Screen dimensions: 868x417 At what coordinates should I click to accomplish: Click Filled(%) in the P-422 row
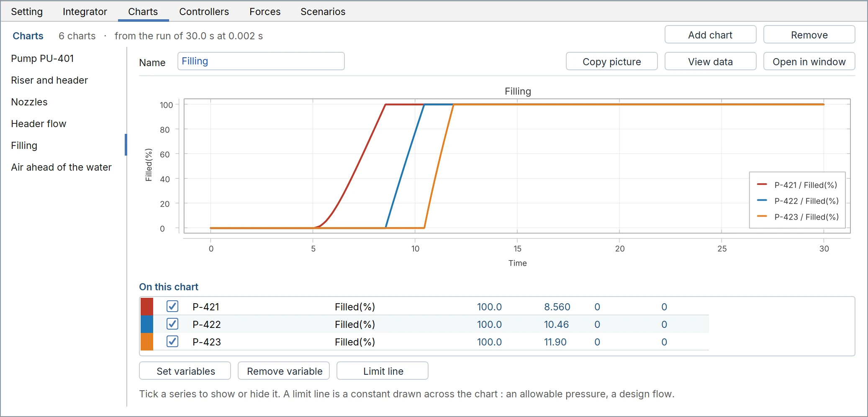(x=355, y=324)
